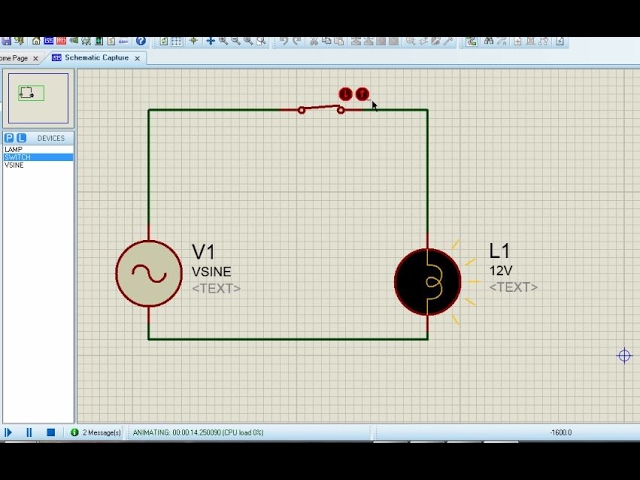
Task: Click the V1 reference label
Action: coord(203,252)
